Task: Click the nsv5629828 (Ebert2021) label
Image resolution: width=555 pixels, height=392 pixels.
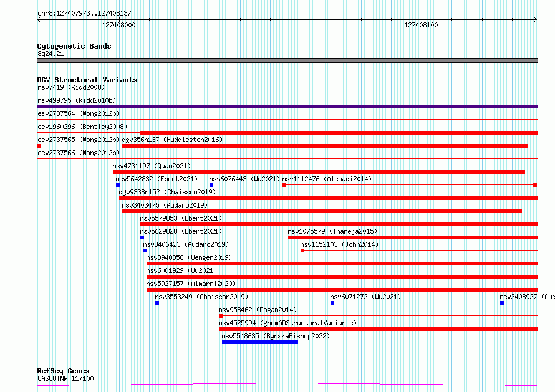Action: click(181, 231)
